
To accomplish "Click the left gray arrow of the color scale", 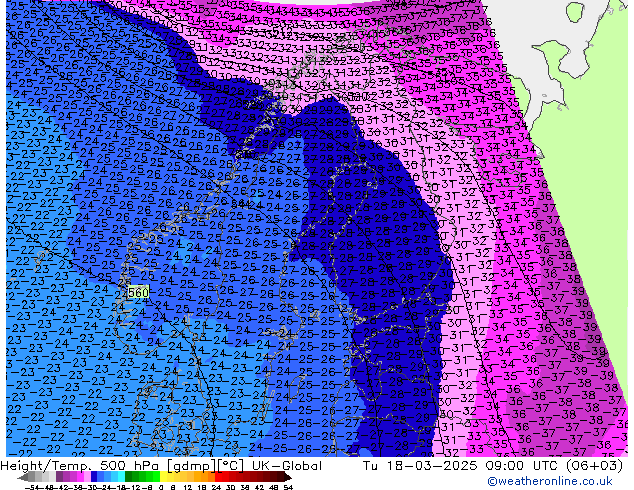I will click(23, 478).
